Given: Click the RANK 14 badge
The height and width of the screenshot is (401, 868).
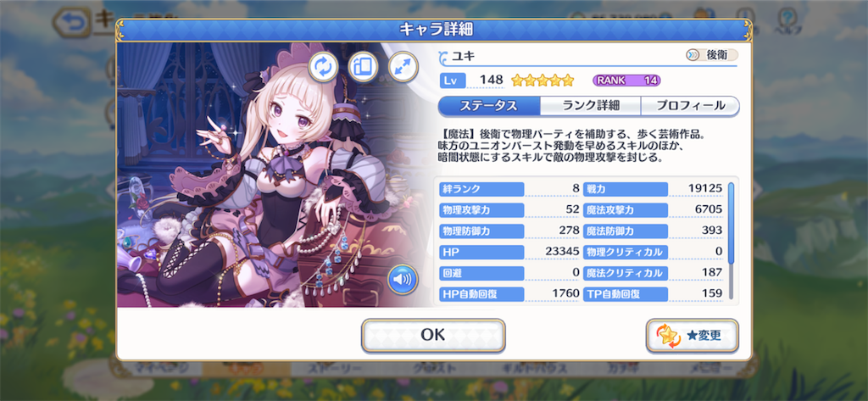Looking at the screenshot, I should tap(626, 81).
